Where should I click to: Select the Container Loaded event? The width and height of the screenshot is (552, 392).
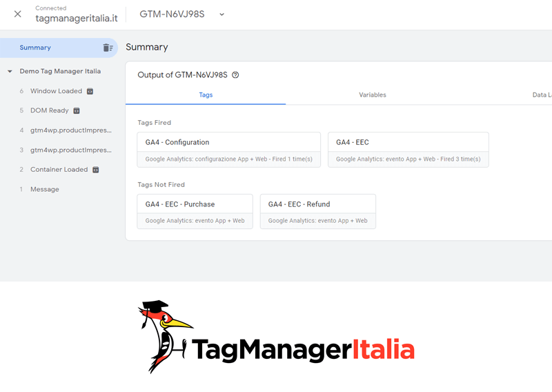coord(59,169)
